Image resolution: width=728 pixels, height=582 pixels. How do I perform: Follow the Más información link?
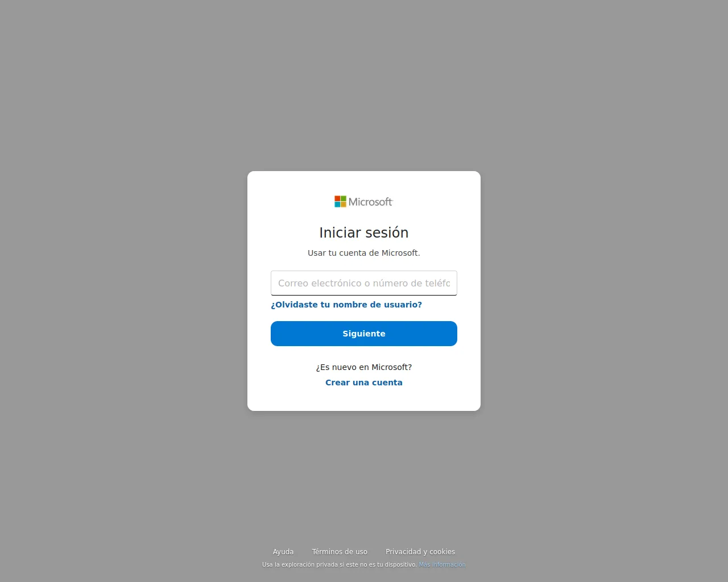click(442, 564)
